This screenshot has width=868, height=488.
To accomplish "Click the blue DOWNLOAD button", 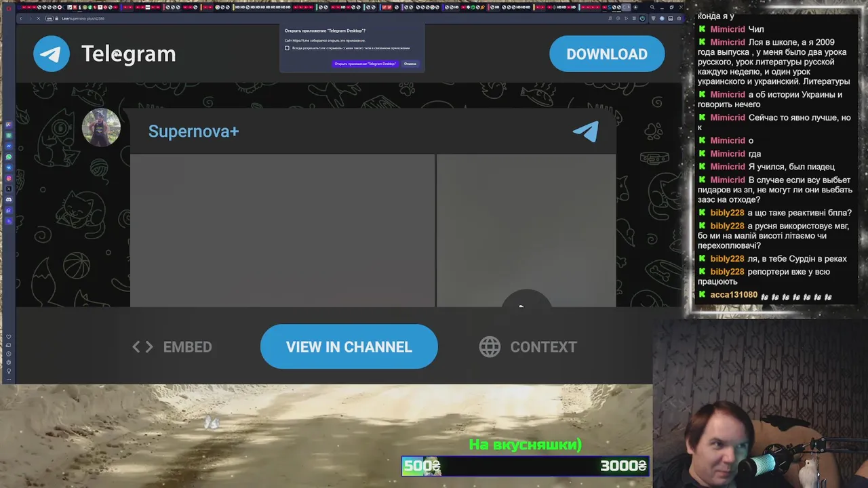I will pos(607,54).
